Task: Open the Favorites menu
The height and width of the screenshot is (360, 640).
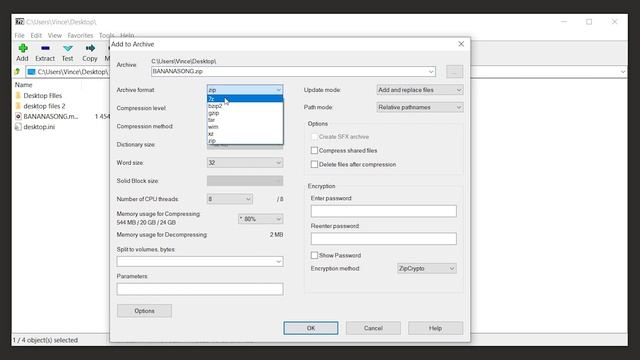Action: tap(80, 36)
